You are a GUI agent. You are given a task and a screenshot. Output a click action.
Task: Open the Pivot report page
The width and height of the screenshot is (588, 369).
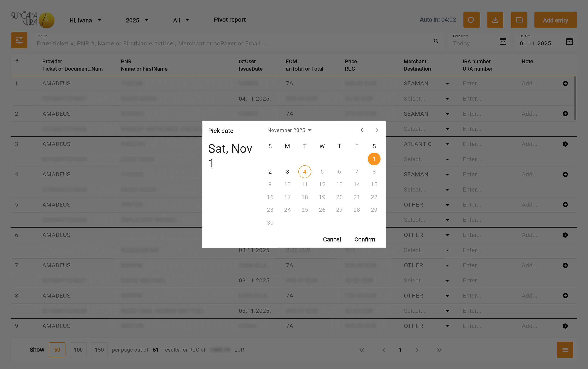pos(229,20)
